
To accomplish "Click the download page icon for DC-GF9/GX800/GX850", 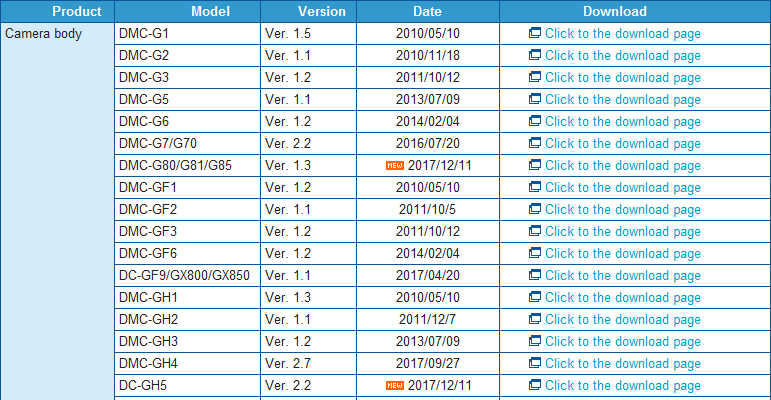I will click(534, 275).
